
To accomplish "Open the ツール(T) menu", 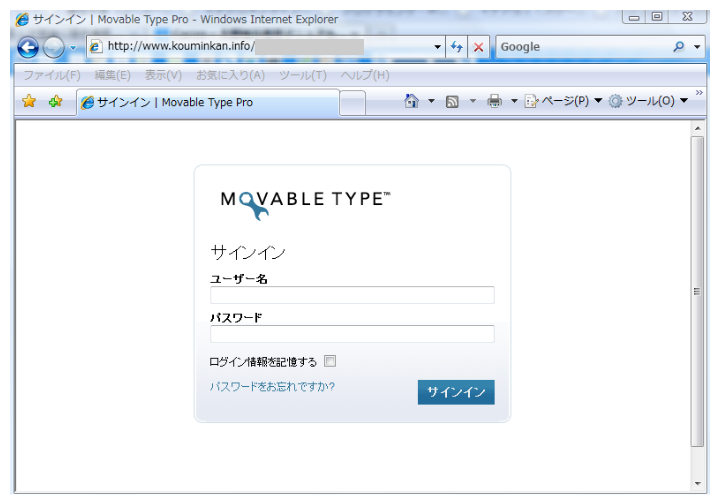I will (x=303, y=75).
